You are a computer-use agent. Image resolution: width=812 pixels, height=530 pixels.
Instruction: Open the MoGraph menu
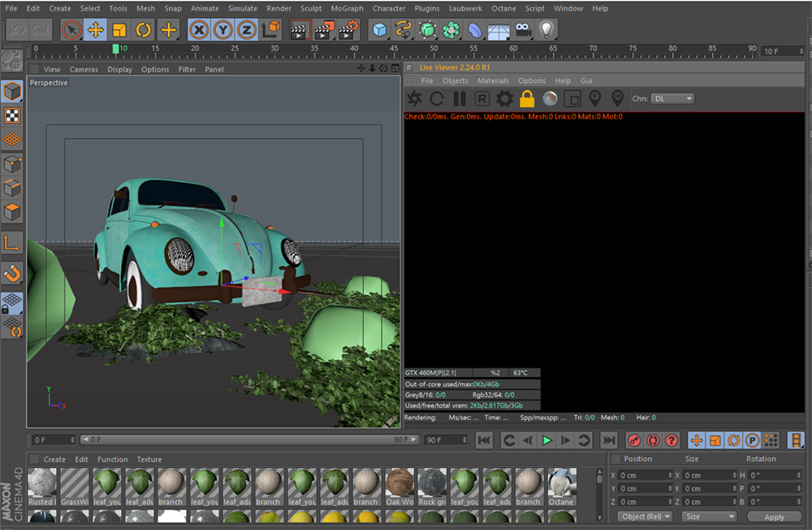(347, 8)
